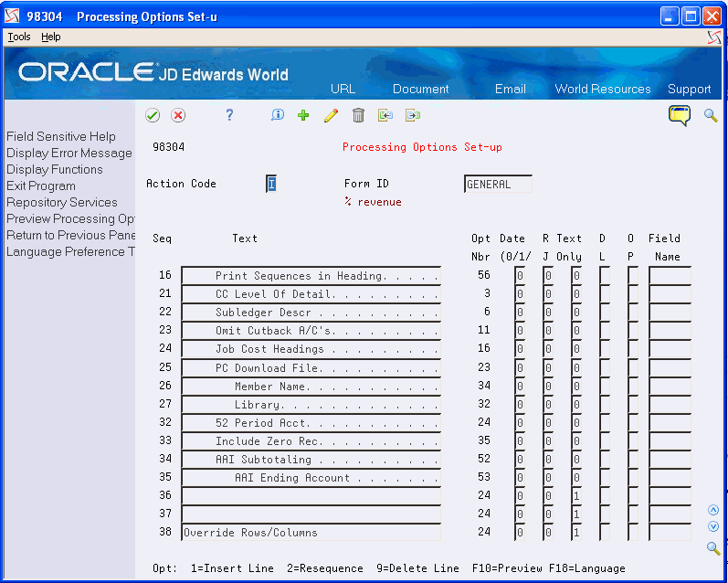The image size is (728, 583).
Task: Click the Field Name box on sequence 21 row
Action: coord(670,293)
